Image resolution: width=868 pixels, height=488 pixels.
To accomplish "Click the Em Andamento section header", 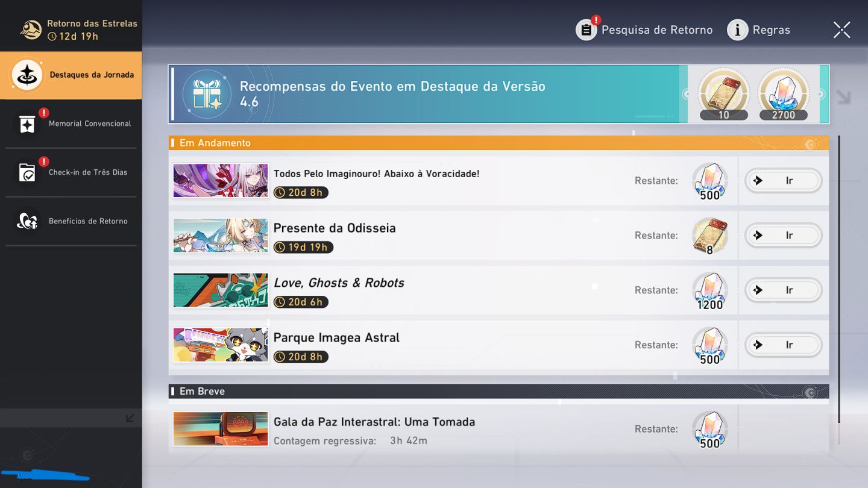I will pyautogui.click(x=498, y=143).
